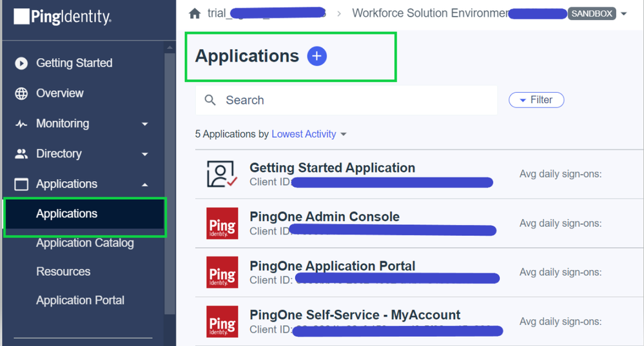Screen dimensions: 644x346
Task: Collapse the Applications sidebar section arrow
Action: (x=144, y=184)
